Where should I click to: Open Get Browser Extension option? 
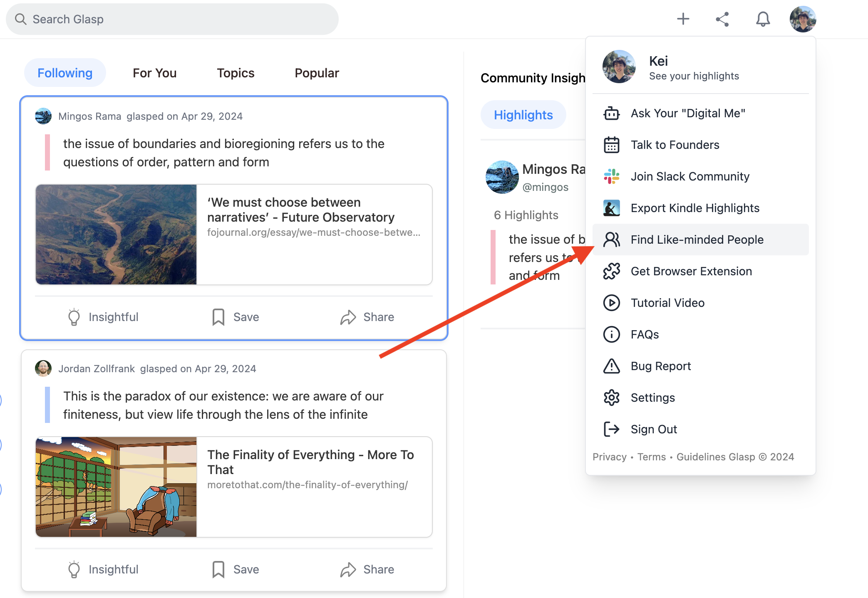click(691, 271)
